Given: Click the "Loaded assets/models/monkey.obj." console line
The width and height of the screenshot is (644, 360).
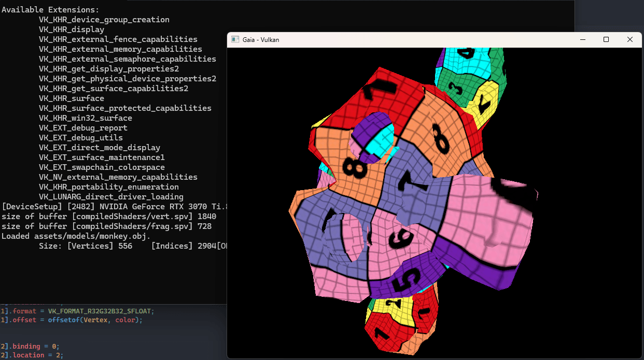Looking at the screenshot, I should tap(76, 236).
